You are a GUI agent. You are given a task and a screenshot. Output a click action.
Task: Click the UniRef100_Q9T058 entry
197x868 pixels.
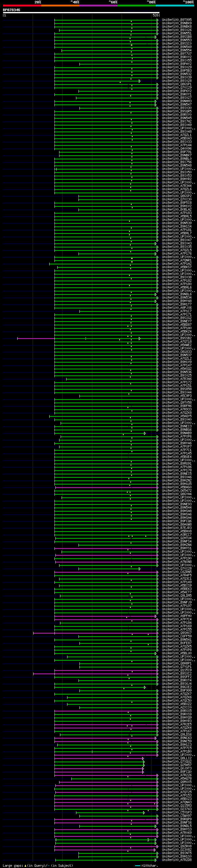point(177,403)
